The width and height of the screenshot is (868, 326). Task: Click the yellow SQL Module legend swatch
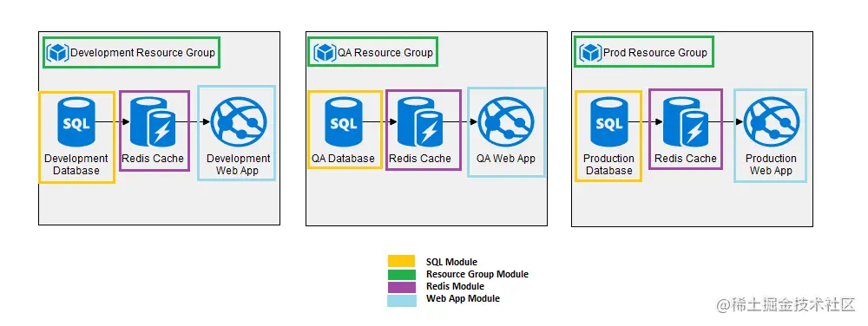point(401,261)
